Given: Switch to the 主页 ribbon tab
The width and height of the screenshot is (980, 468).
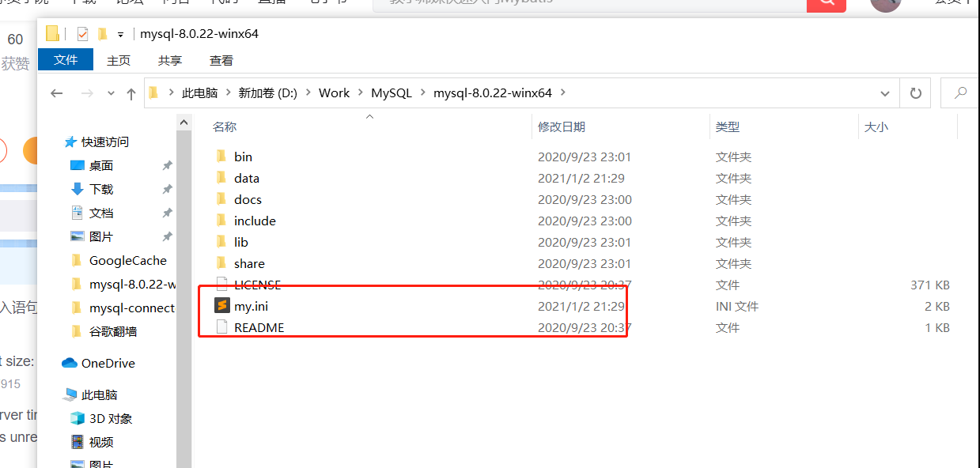Looking at the screenshot, I should coord(119,60).
